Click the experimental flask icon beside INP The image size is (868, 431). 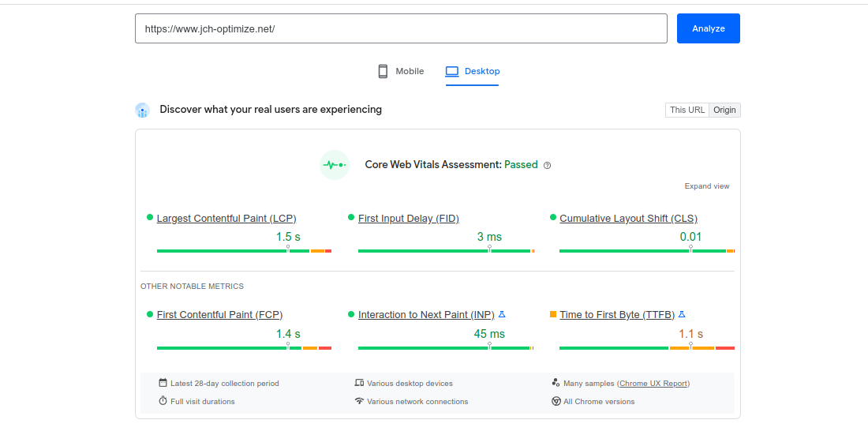(x=502, y=314)
